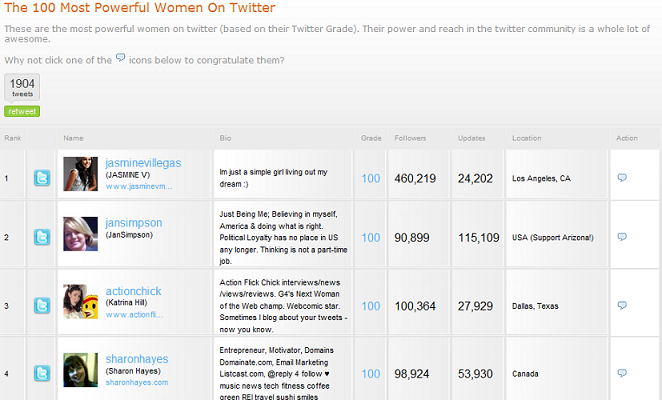Viewport: 662px width, 400px height.
Task: Click bio starting 'Entrepreneur, Motivator, Domains'
Action: click(x=277, y=374)
